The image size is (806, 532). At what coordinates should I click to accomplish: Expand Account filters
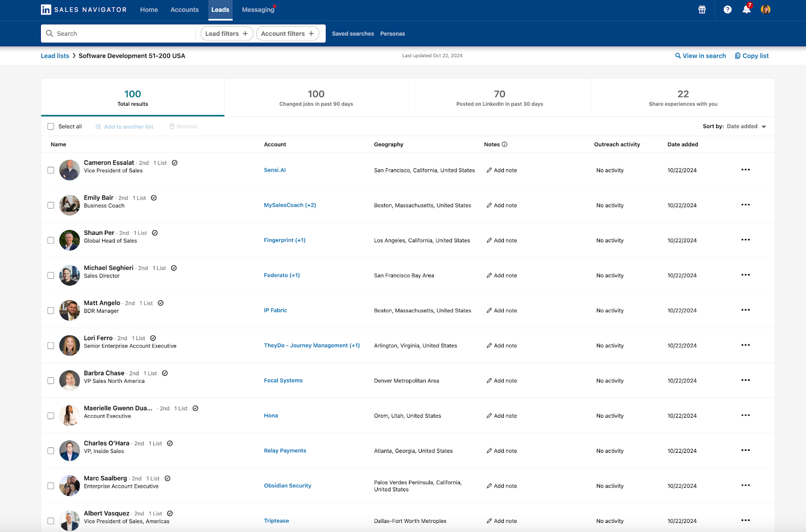(x=288, y=34)
